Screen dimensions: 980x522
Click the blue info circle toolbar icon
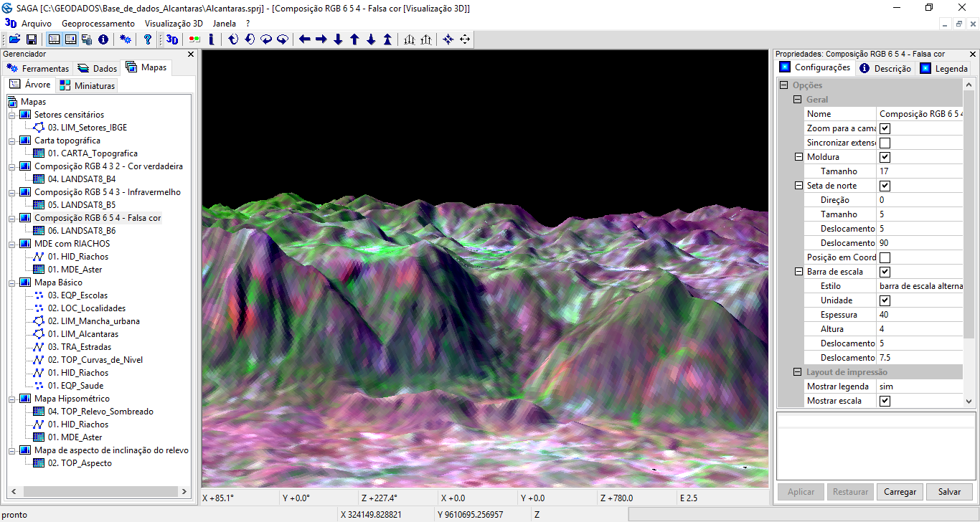coord(103,39)
